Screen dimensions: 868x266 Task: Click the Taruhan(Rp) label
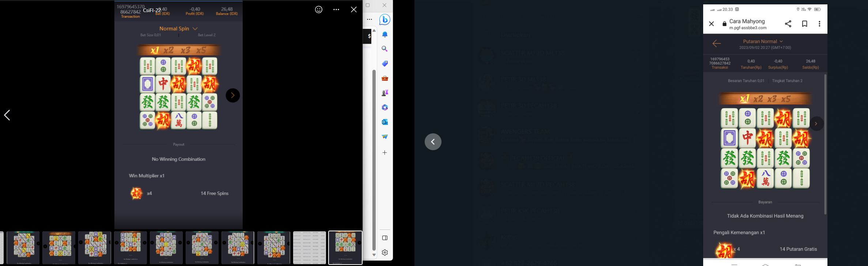pyautogui.click(x=751, y=68)
